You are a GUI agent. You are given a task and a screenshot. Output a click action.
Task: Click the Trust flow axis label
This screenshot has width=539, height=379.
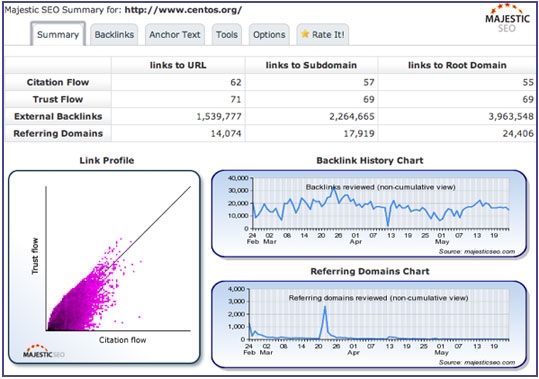point(35,256)
